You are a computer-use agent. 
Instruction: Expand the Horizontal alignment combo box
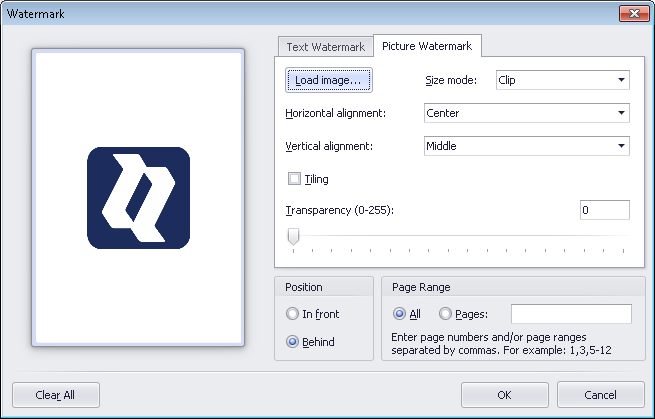(x=527, y=113)
